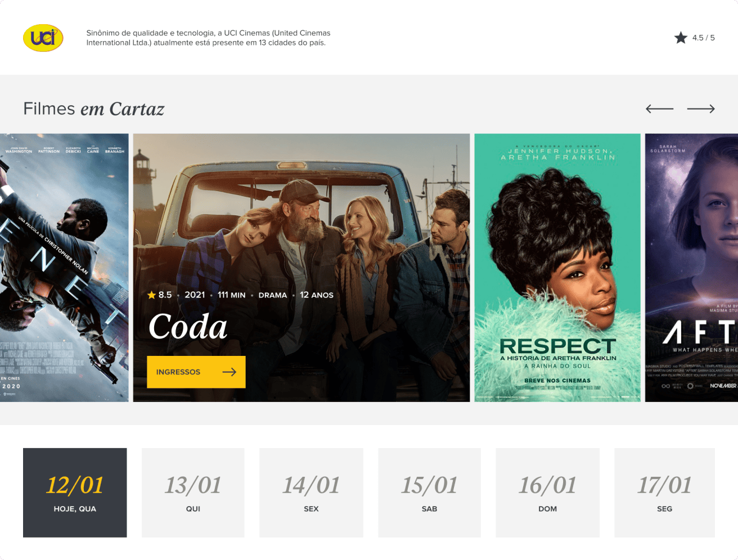This screenshot has width=738, height=560.
Task: Select the featured Coda movie banner
Action: click(x=301, y=268)
